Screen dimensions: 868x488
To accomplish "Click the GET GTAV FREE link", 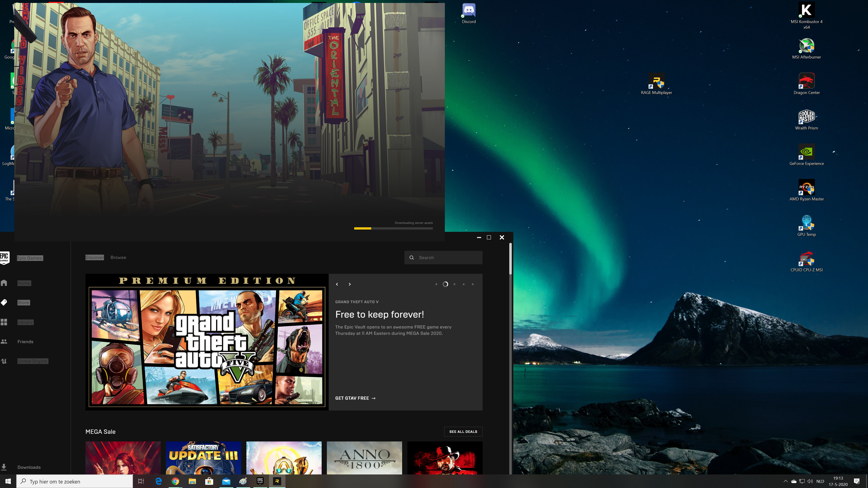I will [x=355, y=398].
